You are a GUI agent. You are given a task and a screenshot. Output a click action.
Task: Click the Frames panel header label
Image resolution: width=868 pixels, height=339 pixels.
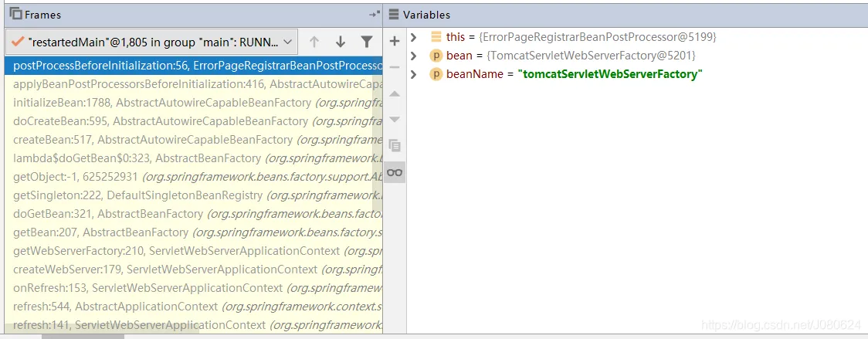(x=42, y=15)
